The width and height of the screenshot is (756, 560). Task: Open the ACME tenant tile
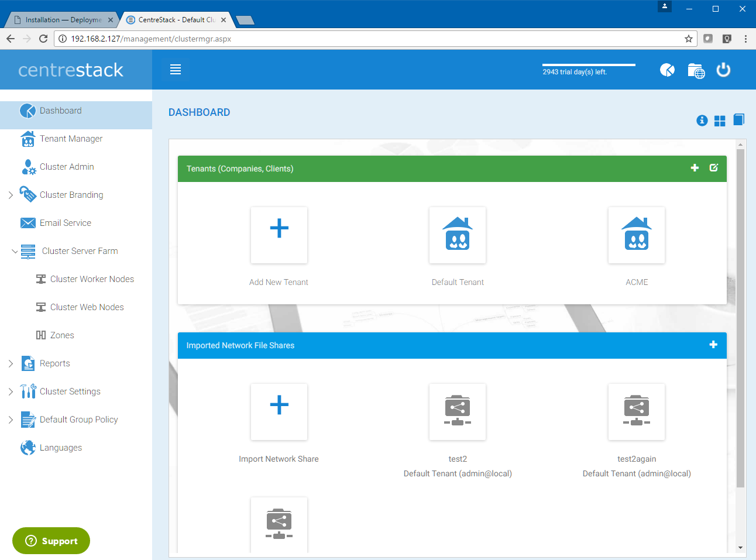point(637,235)
